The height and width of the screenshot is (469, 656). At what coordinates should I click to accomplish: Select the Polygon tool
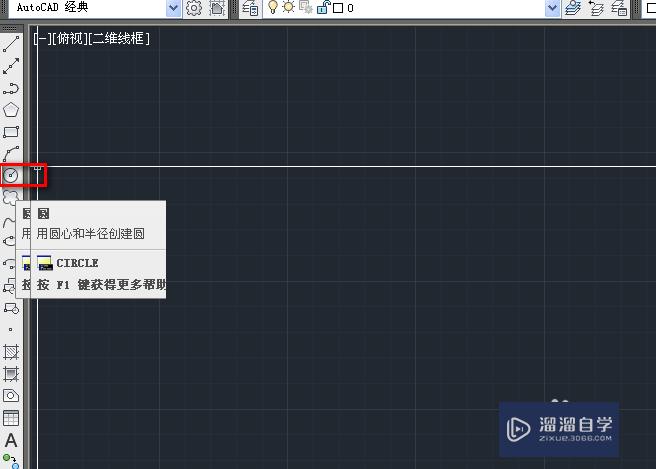[11, 110]
